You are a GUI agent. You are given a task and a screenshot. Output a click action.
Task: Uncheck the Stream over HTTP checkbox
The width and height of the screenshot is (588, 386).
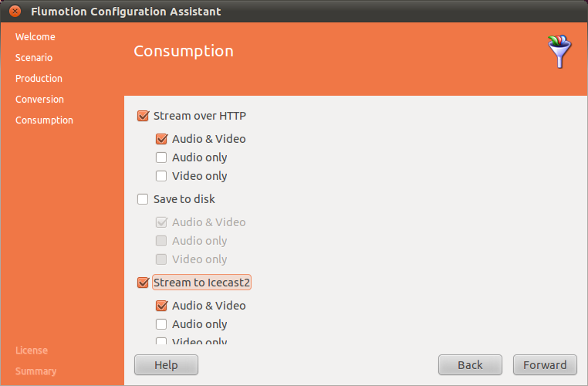[x=143, y=117]
